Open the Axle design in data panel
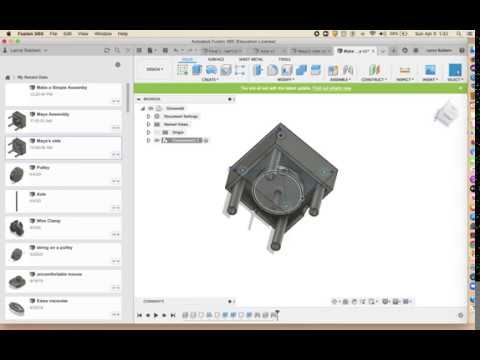 pyautogui.click(x=63, y=201)
